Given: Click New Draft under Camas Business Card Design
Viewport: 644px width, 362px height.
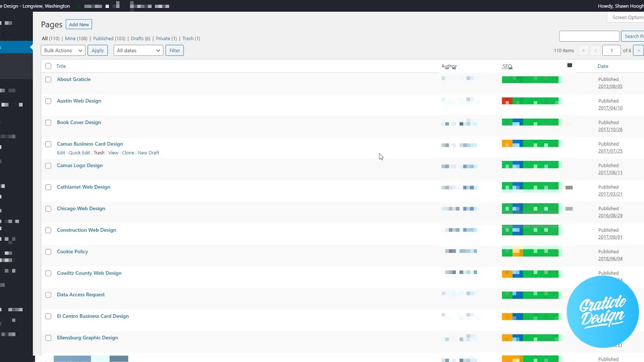Looking at the screenshot, I should coord(148,153).
